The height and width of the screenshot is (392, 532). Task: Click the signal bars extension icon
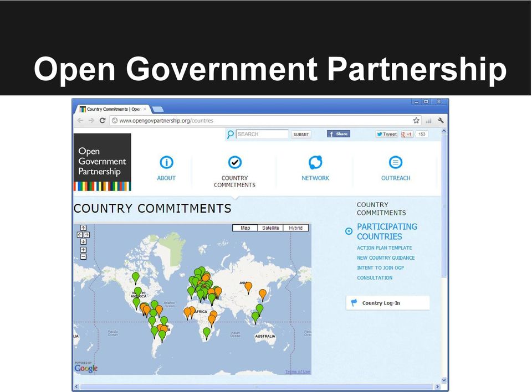pos(429,121)
